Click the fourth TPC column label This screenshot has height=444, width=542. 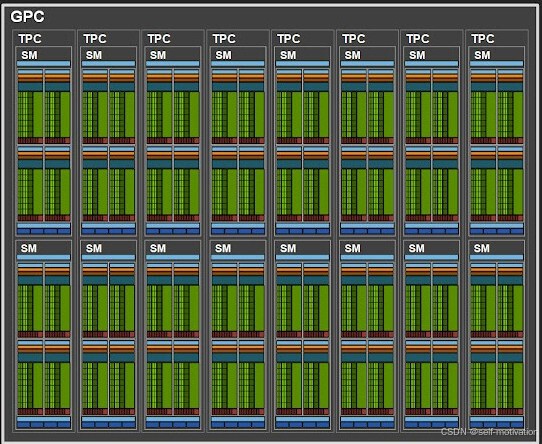coord(224,39)
